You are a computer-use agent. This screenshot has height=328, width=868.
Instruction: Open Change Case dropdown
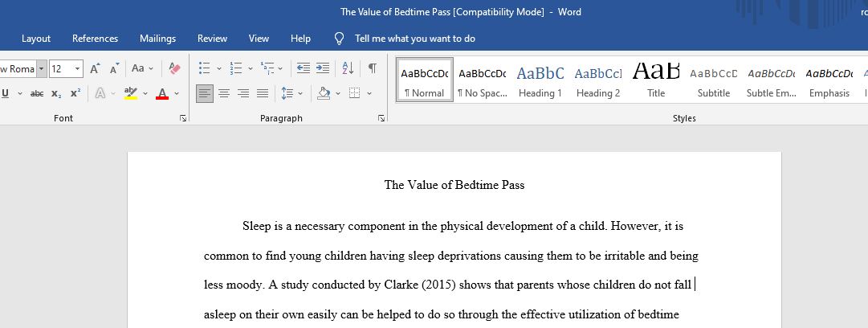tap(142, 68)
